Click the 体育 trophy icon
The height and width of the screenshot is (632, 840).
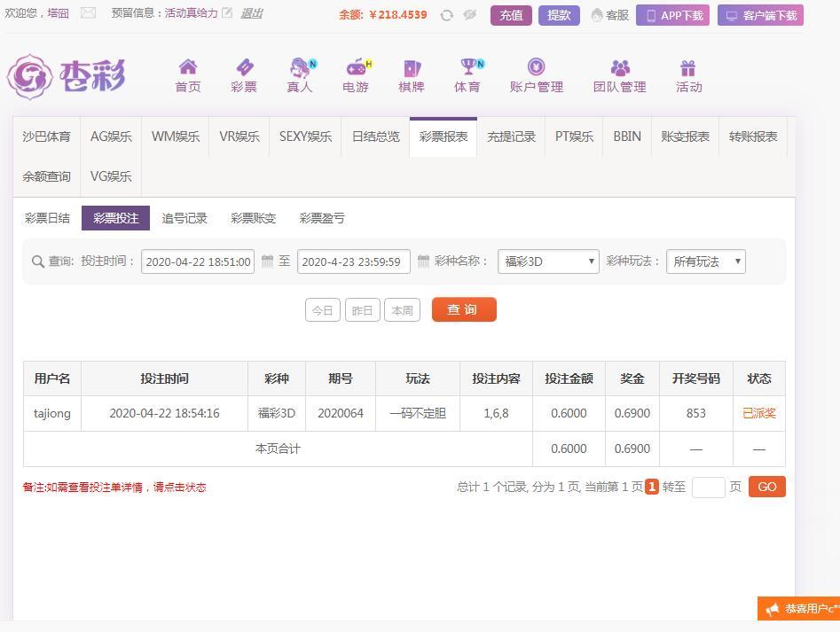(x=467, y=67)
